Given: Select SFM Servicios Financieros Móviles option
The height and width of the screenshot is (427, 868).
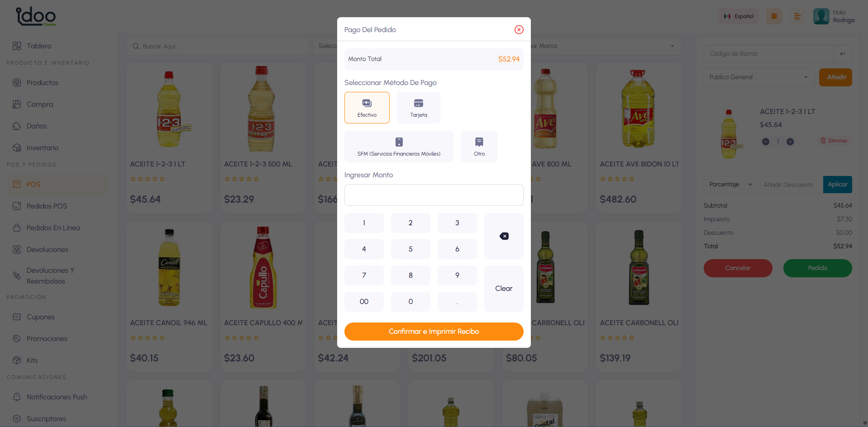Looking at the screenshot, I should 399,147.
